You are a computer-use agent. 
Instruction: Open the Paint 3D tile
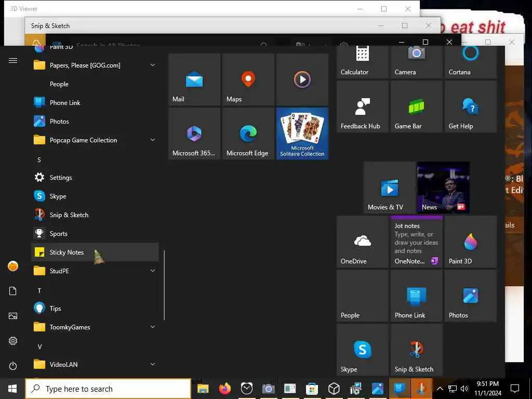[470, 242]
